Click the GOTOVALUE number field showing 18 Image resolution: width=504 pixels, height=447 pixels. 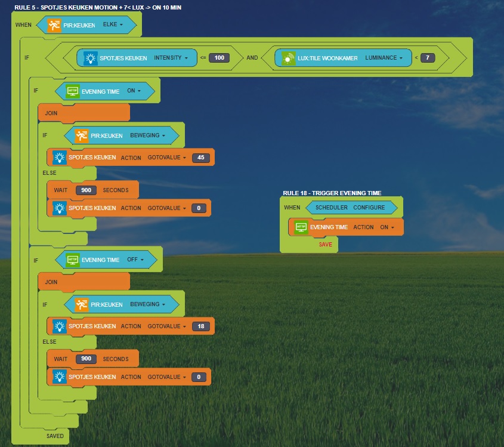click(x=202, y=326)
